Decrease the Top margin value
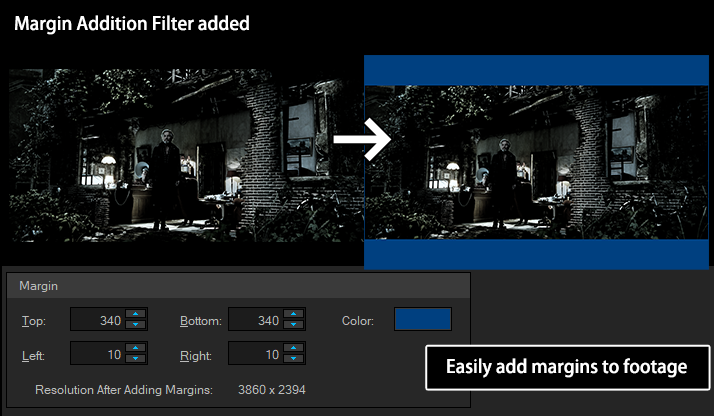Image resolution: width=714 pixels, height=416 pixels. point(136,325)
